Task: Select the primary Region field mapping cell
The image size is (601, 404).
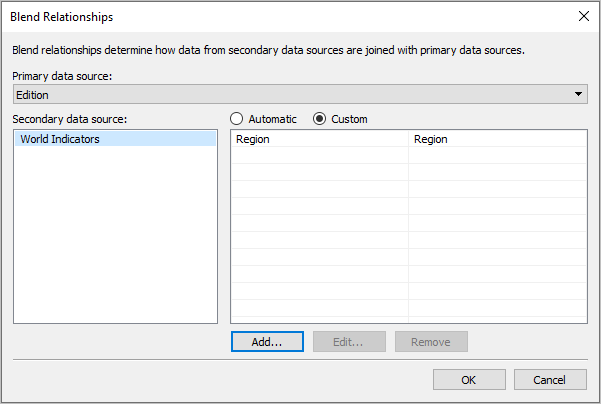Action: (320, 139)
